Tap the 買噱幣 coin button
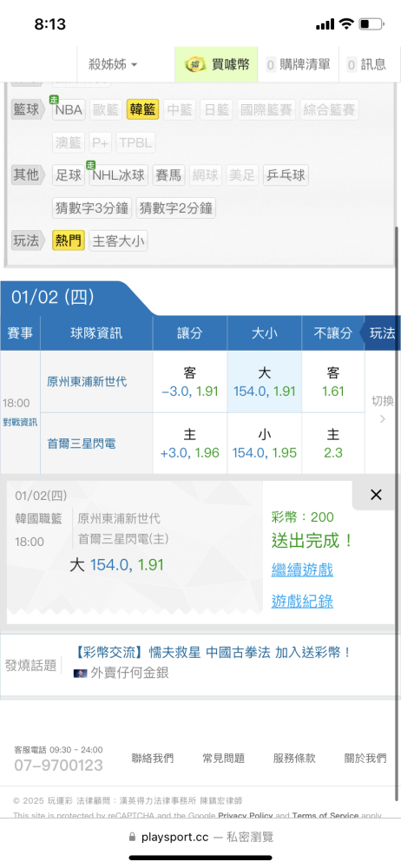 [x=217, y=65]
